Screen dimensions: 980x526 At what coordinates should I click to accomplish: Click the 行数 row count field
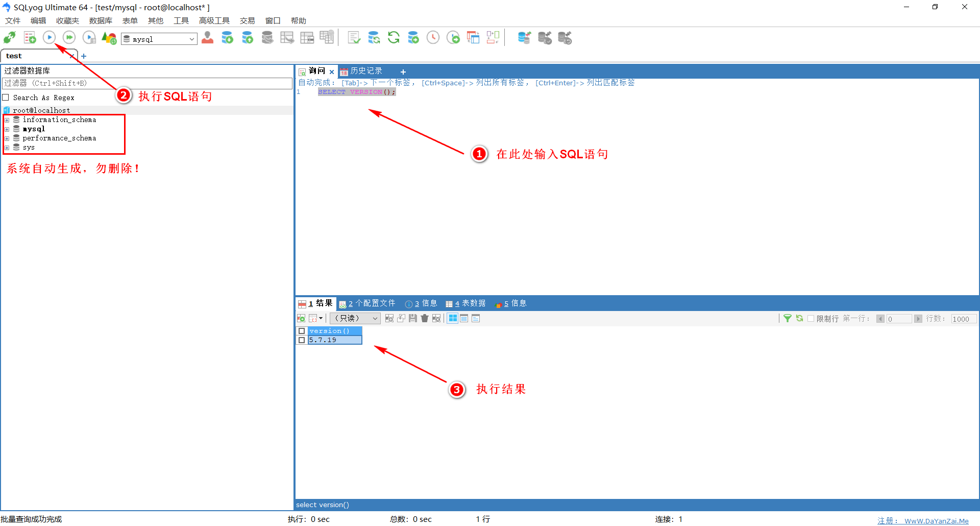click(964, 319)
